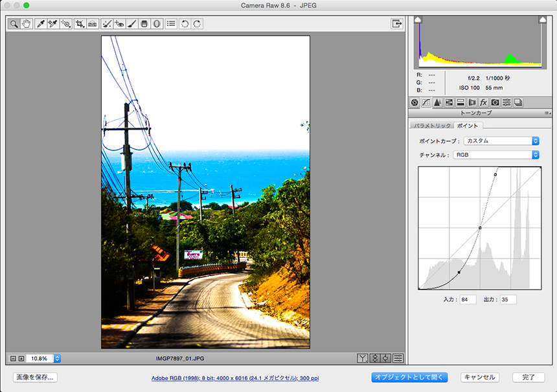Click the キャンセル button

[480, 378]
